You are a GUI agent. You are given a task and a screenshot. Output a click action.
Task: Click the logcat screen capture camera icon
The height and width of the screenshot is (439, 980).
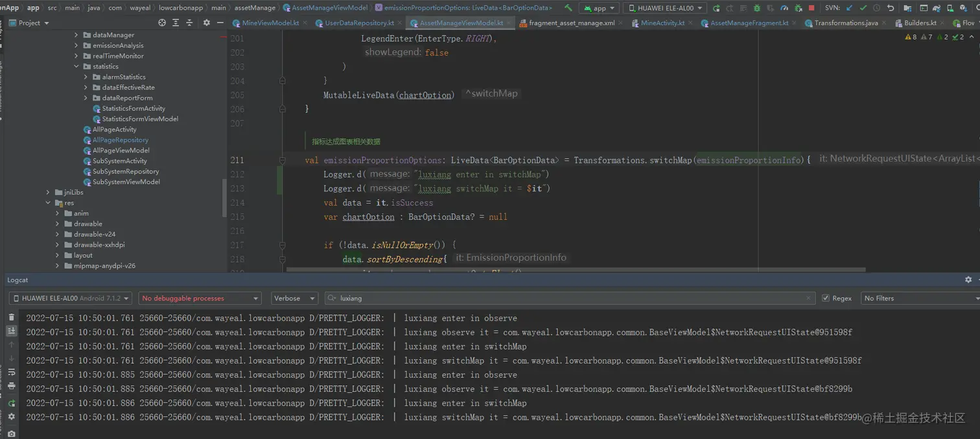[x=11, y=434]
